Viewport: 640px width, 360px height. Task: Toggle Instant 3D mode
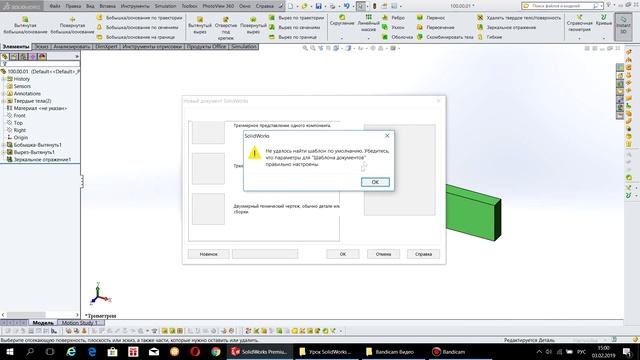(x=623, y=26)
